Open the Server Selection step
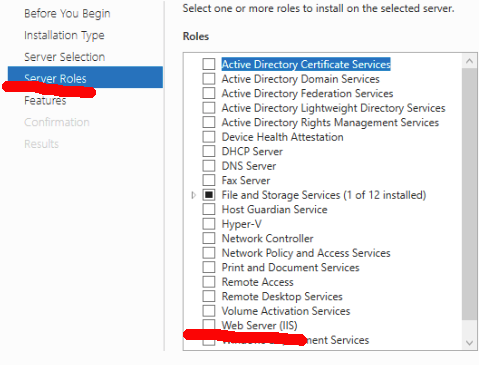The height and width of the screenshot is (365, 479). point(64,57)
